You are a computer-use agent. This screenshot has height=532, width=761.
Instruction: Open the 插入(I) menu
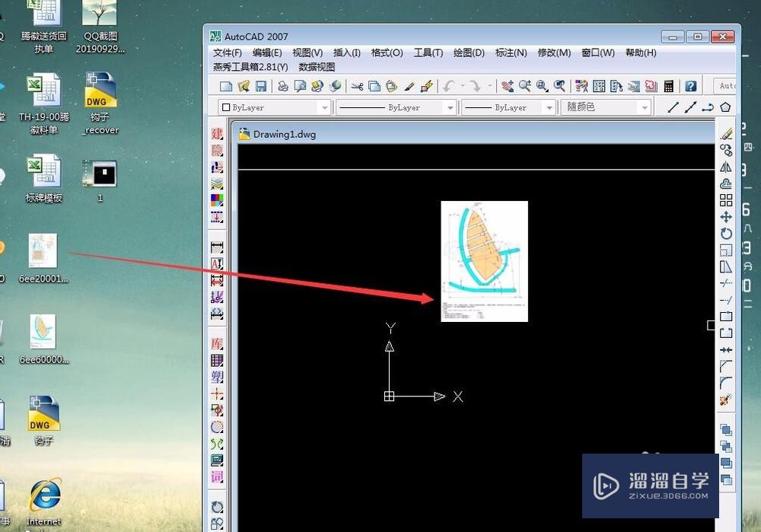346,53
